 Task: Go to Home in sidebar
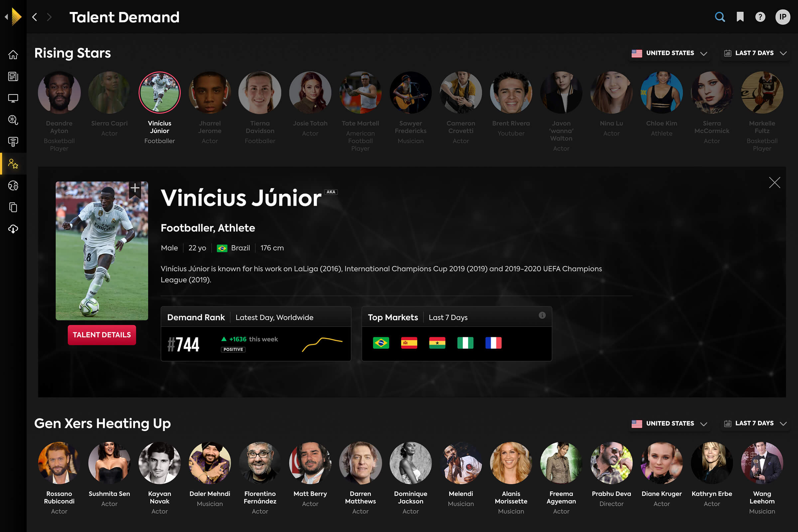(x=13, y=55)
